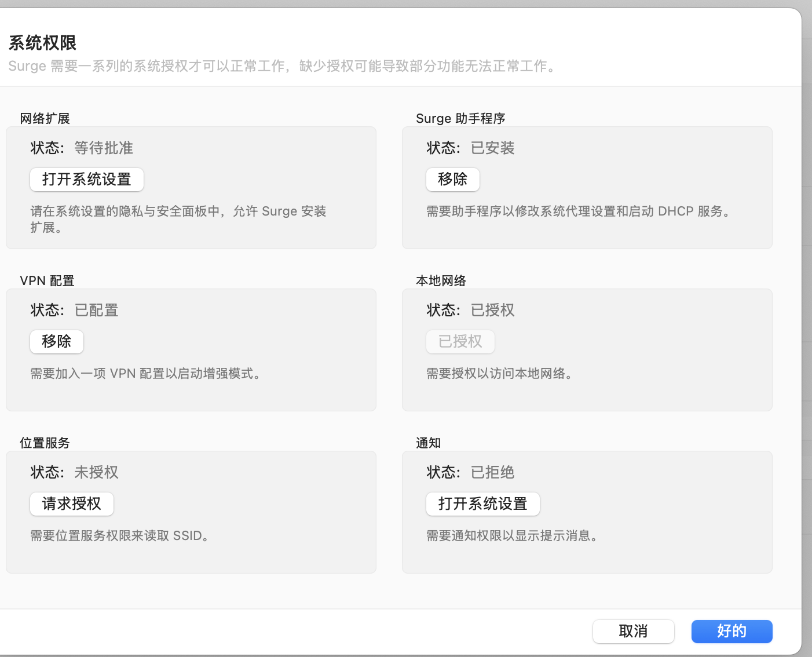Image resolution: width=812 pixels, height=657 pixels.
Task: Remove the VPN configuration
Action: 57,342
